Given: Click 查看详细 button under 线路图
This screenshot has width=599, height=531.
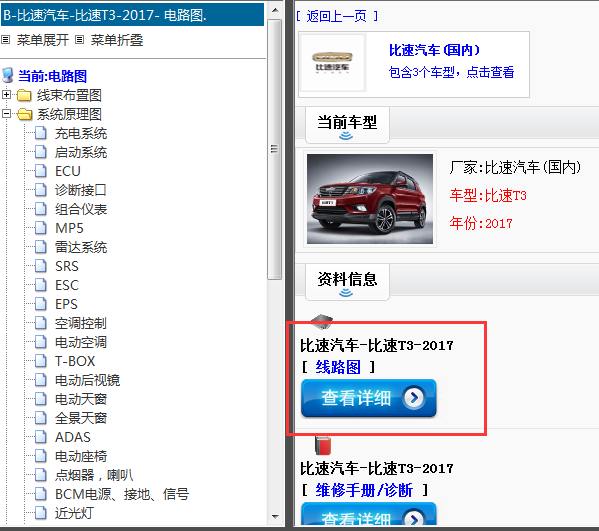Looking at the screenshot, I should click(x=368, y=398).
